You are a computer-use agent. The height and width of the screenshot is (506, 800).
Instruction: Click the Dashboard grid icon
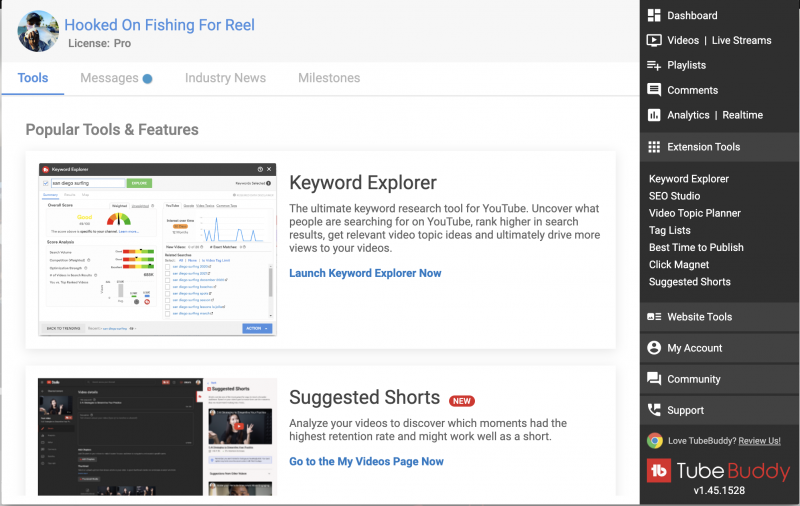click(x=654, y=16)
